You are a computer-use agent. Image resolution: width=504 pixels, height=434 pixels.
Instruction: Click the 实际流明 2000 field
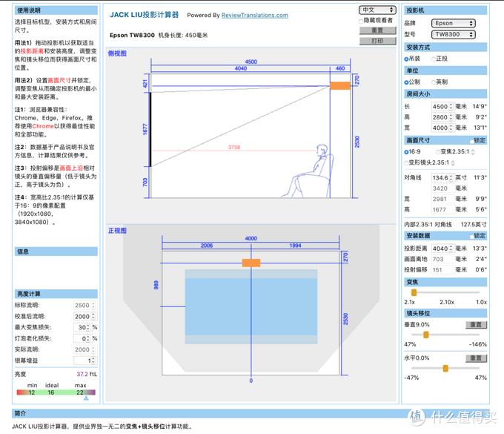pos(84,349)
